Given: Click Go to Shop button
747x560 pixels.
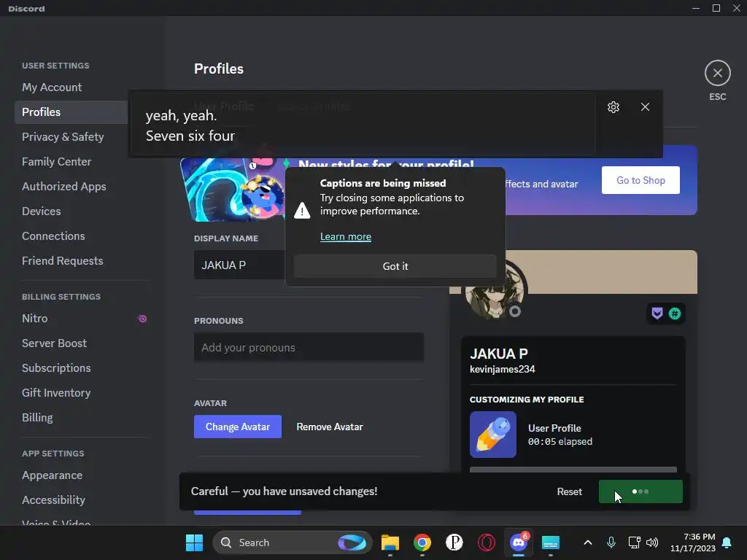Looking at the screenshot, I should tap(640, 180).
